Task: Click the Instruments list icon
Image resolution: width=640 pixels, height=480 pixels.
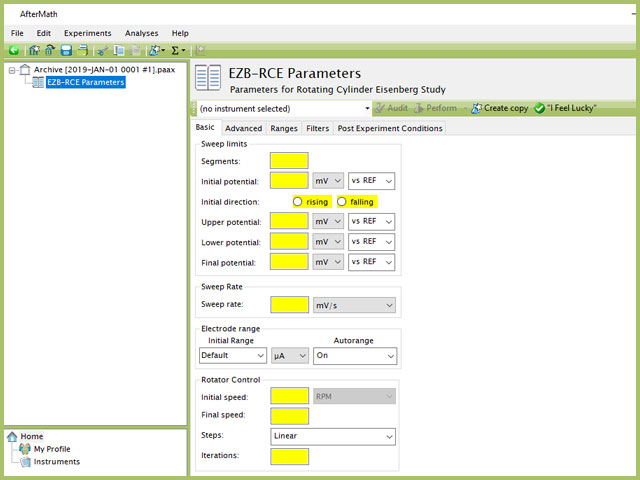Action: point(25,462)
